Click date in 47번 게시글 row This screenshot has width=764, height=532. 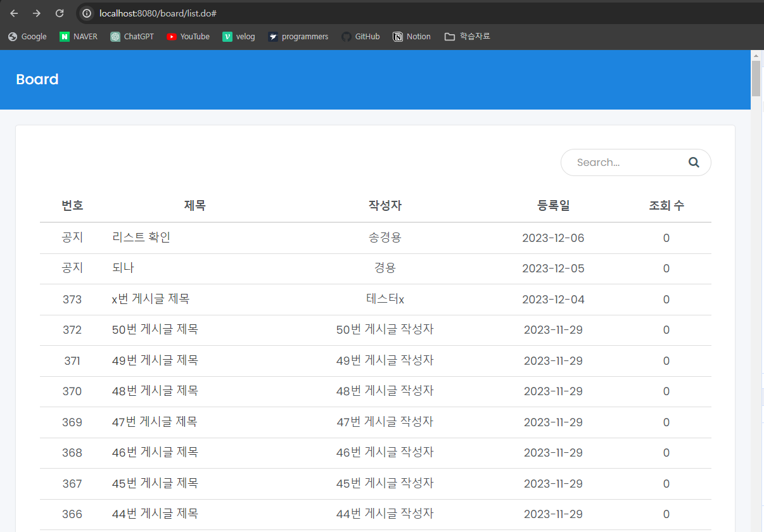pyautogui.click(x=553, y=422)
